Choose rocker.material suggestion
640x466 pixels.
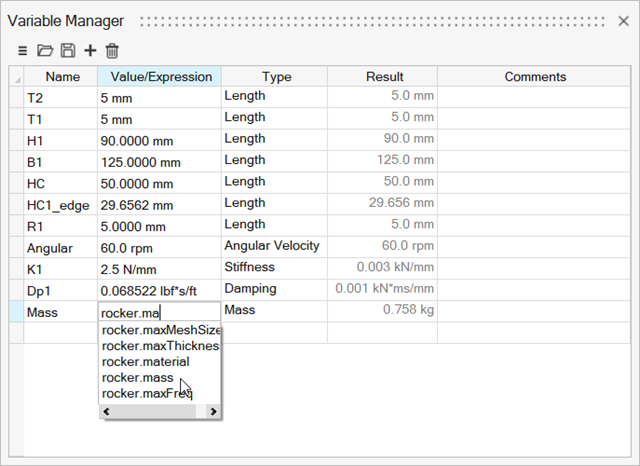pos(145,361)
